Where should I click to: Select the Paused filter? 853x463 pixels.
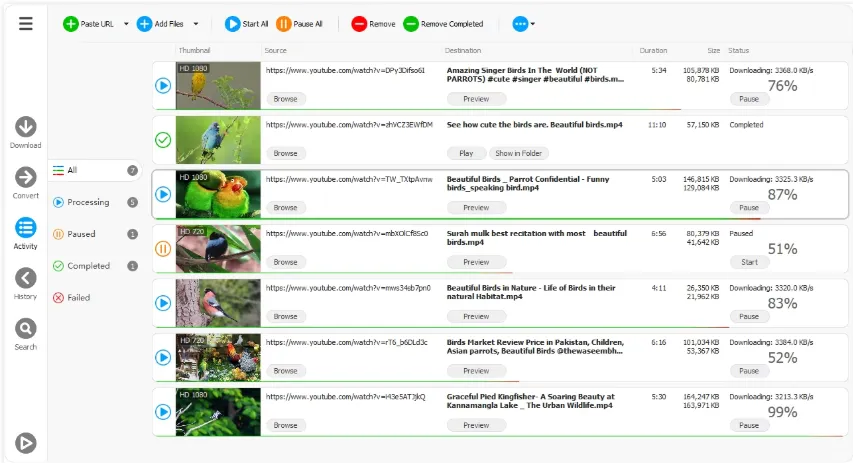pyautogui.click(x=95, y=234)
